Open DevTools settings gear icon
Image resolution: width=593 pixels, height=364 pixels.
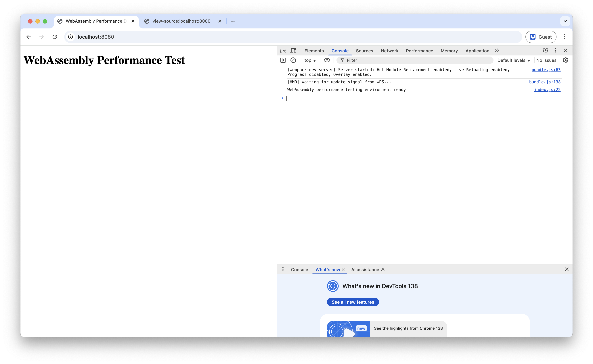[x=545, y=50]
